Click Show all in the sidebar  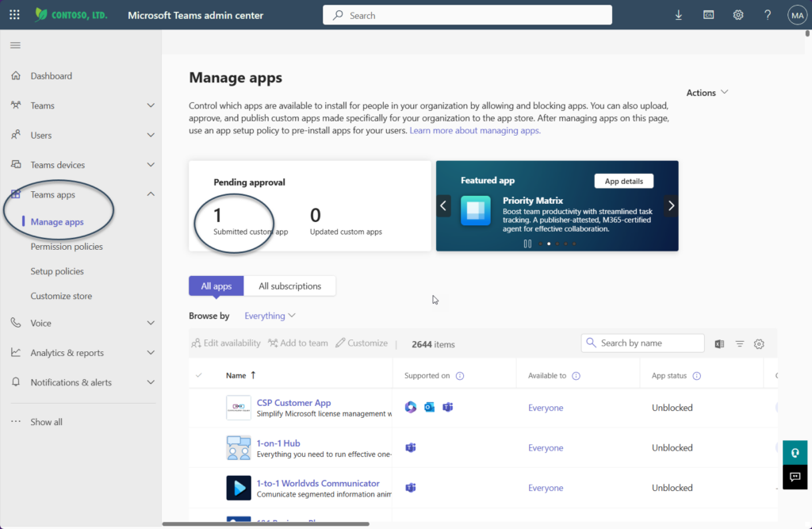point(46,422)
